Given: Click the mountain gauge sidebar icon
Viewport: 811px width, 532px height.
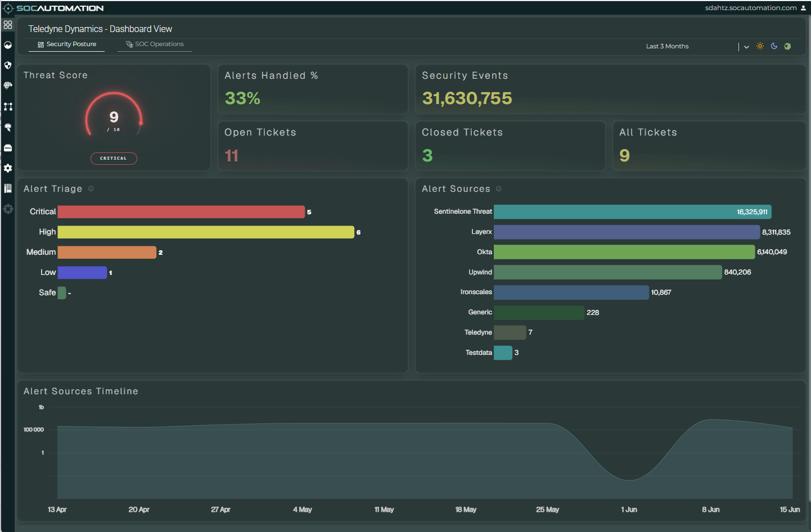Looking at the screenshot, I should 8,45.
